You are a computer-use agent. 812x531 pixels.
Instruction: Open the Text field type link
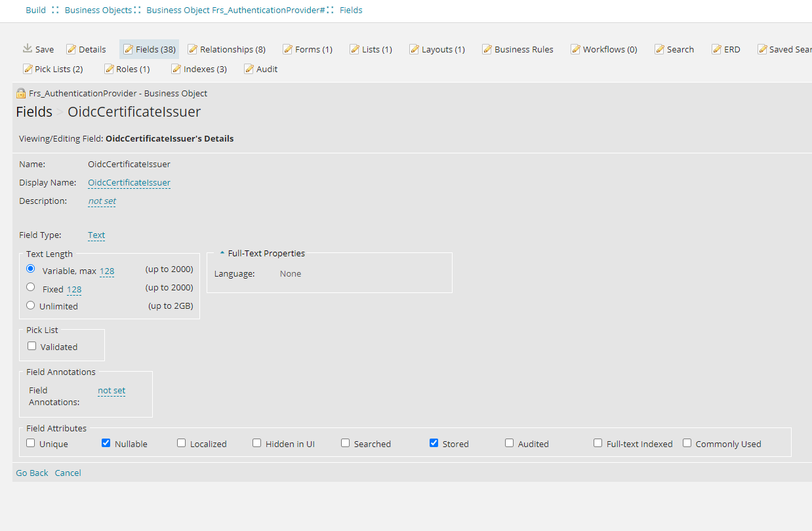(96, 235)
